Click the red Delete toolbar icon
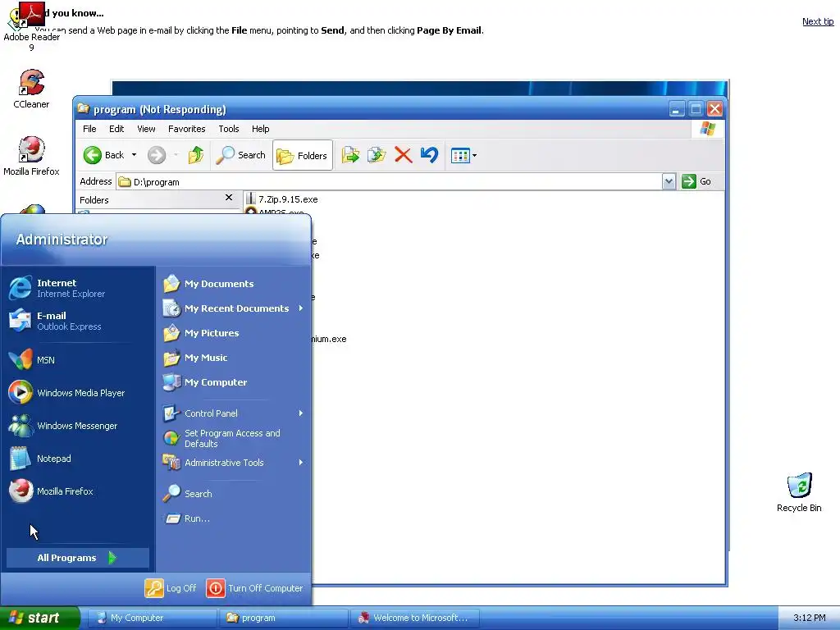The width and height of the screenshot is (840, 630). 403,155
